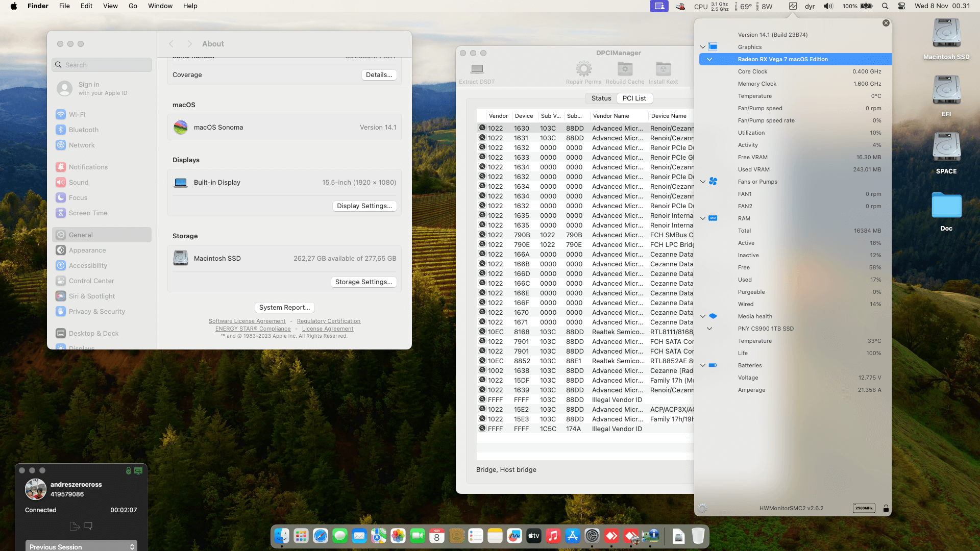Screen dimensions: 980x551
Task: Open Bluetooth settings in sidebar
Action: tap(102, 130)
